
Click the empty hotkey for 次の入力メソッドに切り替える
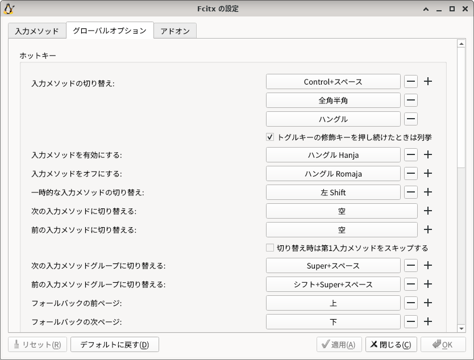342,211
